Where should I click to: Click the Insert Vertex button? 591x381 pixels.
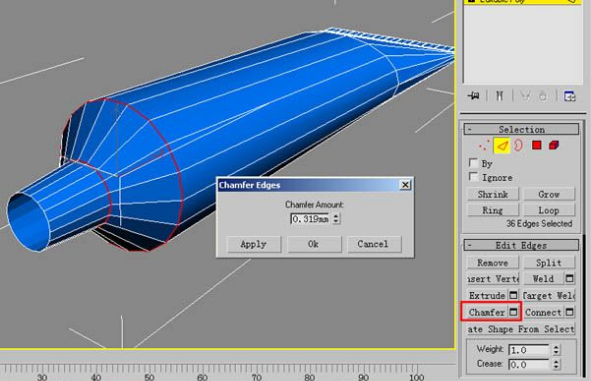[493, 279]
